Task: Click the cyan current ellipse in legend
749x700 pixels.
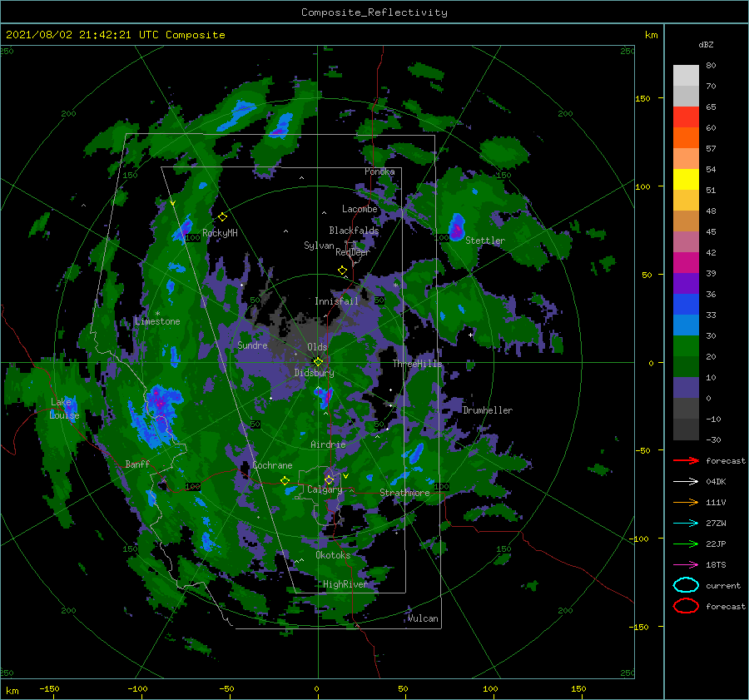Action: click(x=686, y=585)
